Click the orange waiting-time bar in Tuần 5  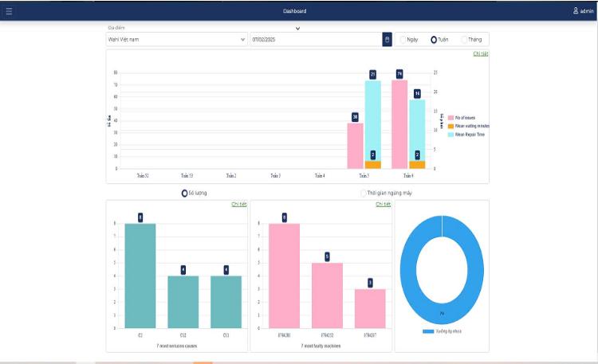(x=373, y=165)
